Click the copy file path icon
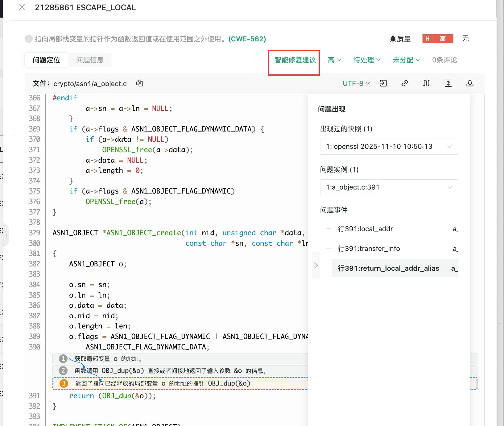 pos(139,83)
